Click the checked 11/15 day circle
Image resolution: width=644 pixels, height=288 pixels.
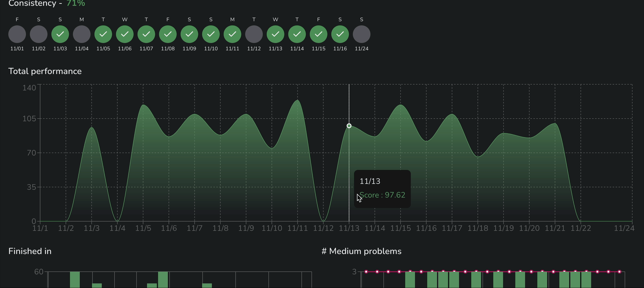tap(319, 34)
